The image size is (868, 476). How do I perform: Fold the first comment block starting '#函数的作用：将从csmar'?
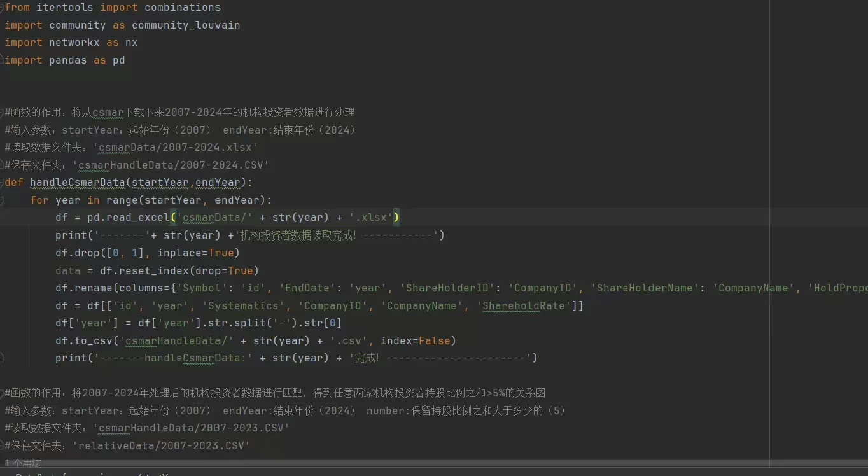[x=2, y=113]
